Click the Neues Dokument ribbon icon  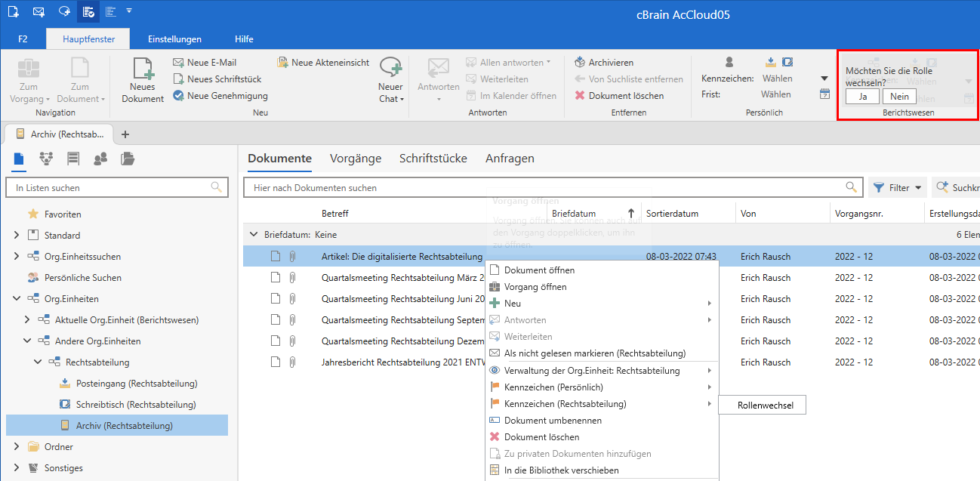(142, 72)
